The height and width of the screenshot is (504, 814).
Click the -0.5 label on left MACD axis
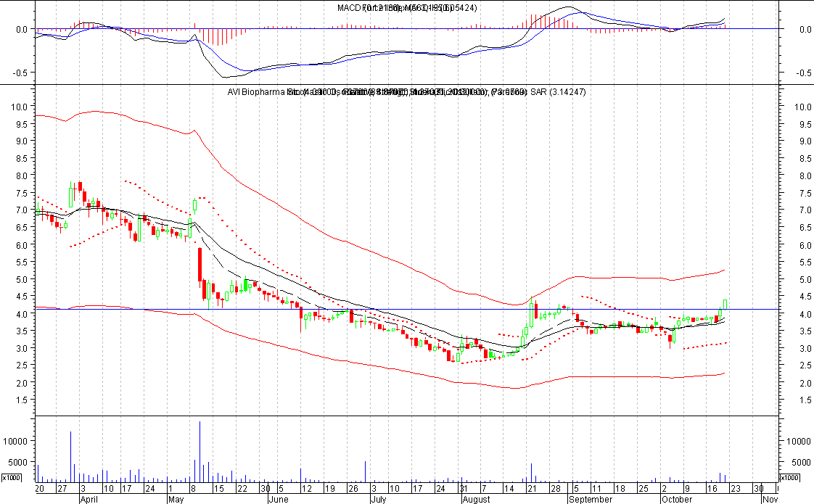[20, 73]
